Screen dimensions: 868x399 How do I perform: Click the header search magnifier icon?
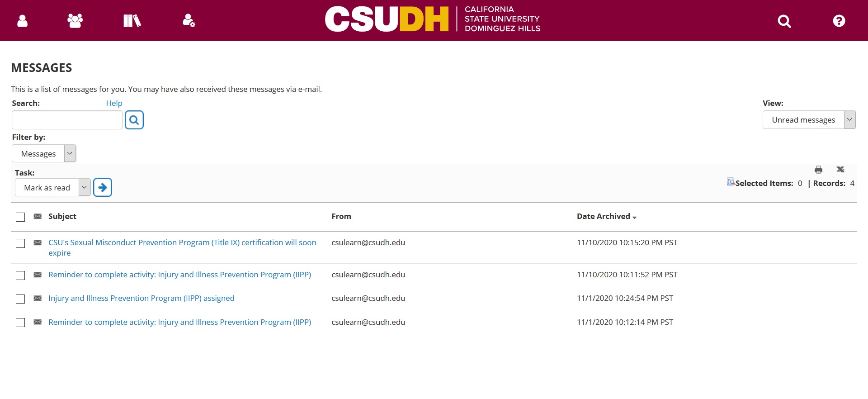[x=784, y=21]
